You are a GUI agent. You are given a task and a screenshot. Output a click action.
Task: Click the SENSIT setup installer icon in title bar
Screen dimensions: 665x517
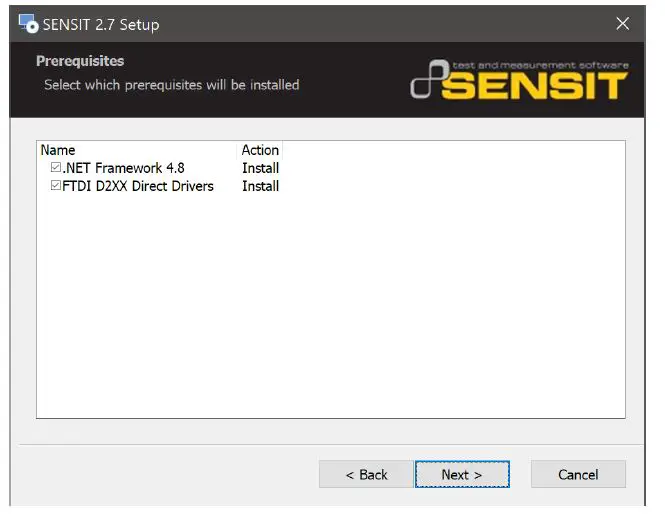[28, 24]
